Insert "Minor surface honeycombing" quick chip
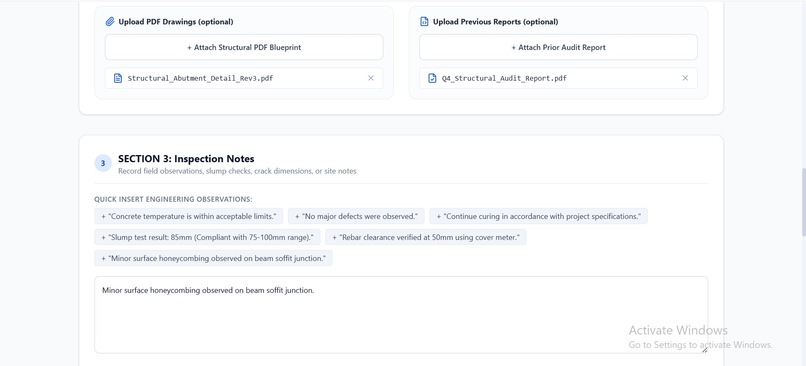The width and height of the screenshot is (806, 366). point(213,259)
